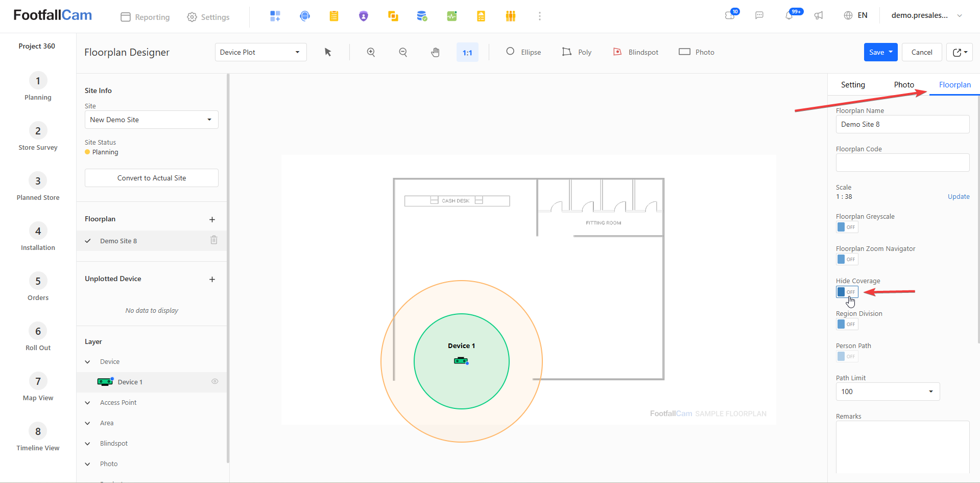Open the more apps vertical dots menu

(x=540, y=16)
